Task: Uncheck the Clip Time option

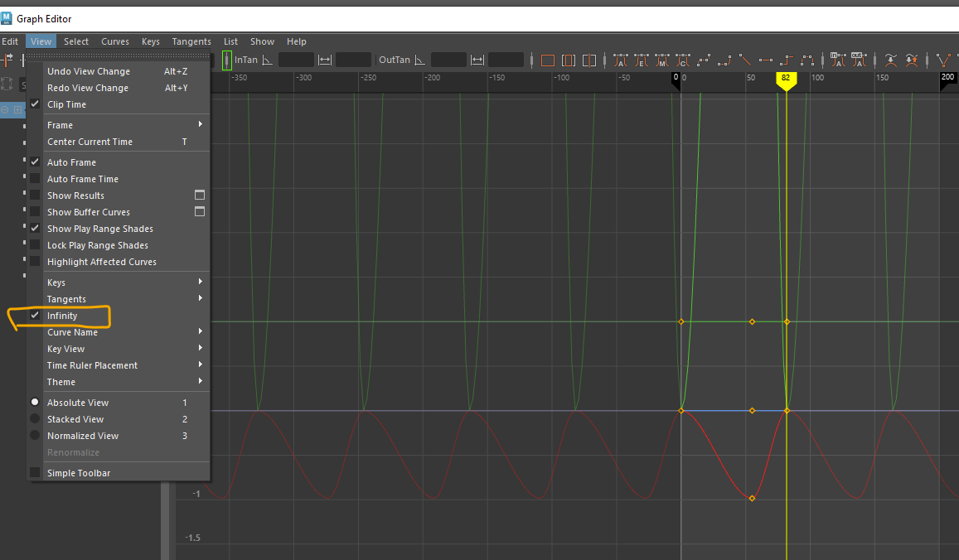Action: 35,104
